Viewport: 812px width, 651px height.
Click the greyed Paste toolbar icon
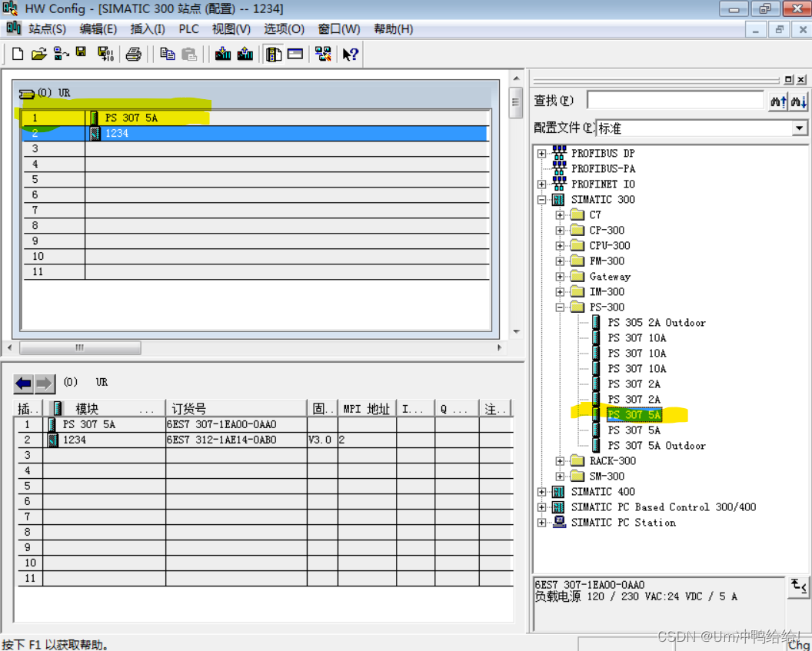pyautogui.click(x=189, y=54)
